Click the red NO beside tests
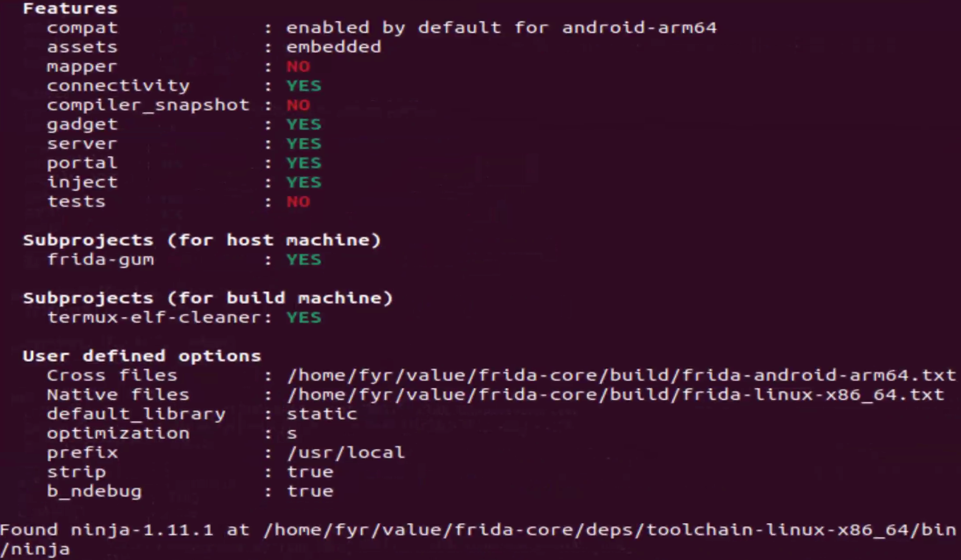 (x=298, y=201)
